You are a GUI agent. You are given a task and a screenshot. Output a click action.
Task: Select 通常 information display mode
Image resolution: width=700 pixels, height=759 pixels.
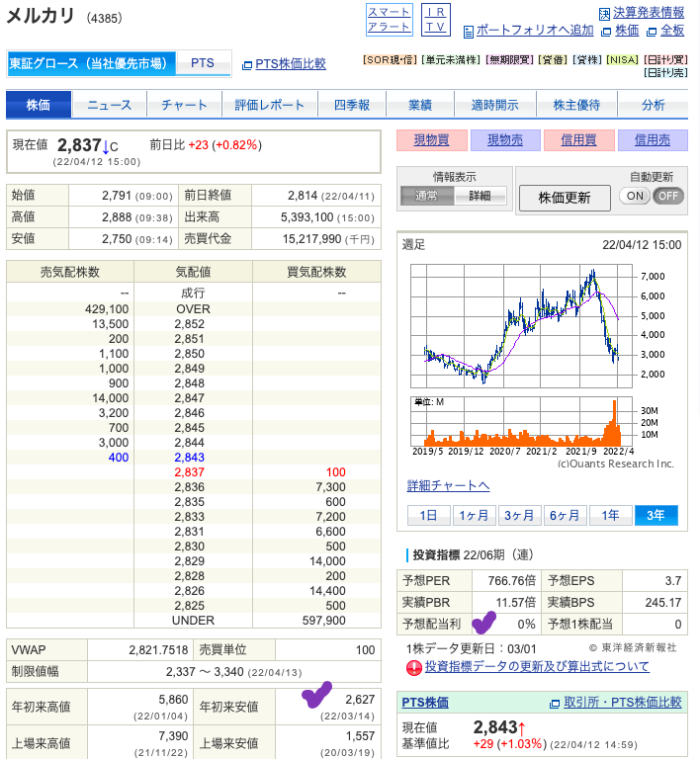click(427, 196)
